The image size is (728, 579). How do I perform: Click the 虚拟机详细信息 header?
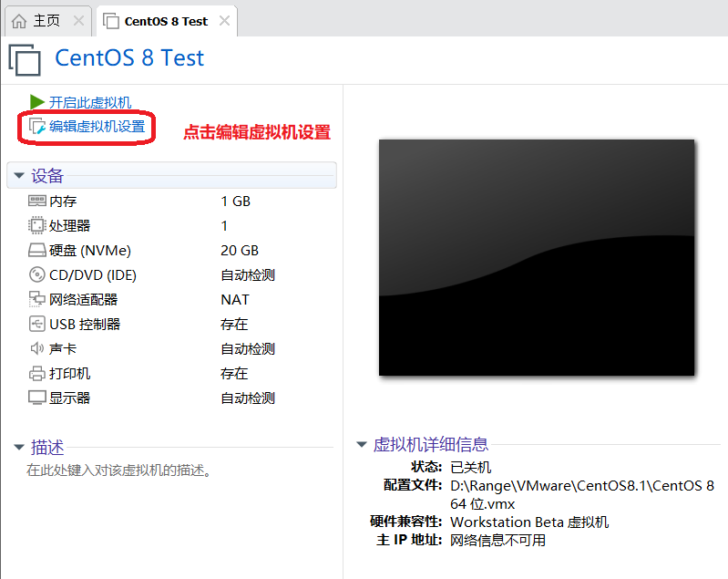point(431,445)
